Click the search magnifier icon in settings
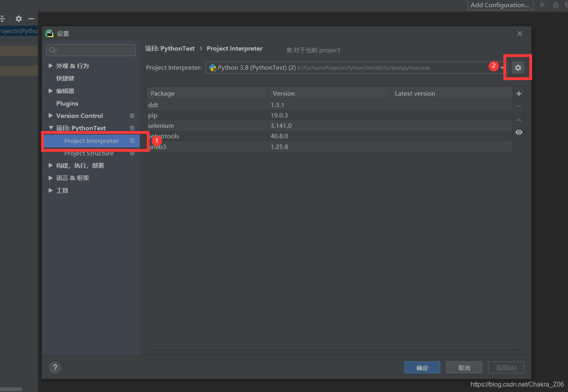 52,50
